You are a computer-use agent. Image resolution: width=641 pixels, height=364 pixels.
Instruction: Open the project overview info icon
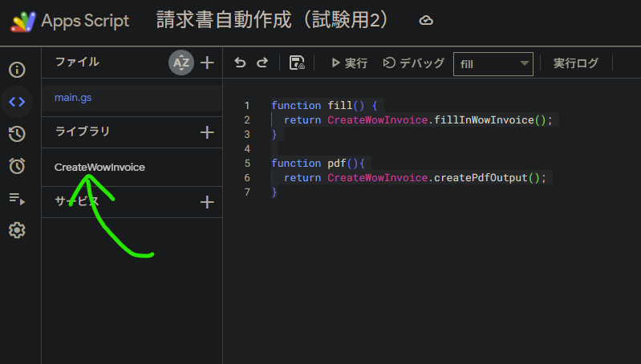[x=17, y=70]
